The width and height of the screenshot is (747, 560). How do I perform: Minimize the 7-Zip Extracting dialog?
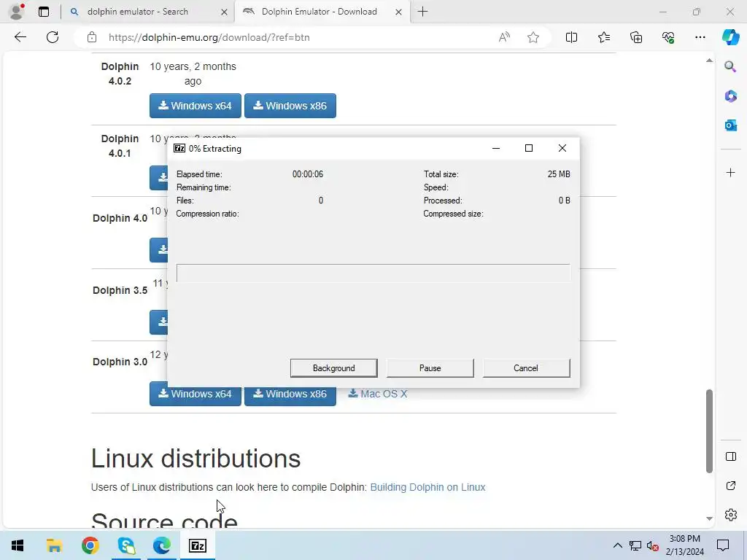coord(495,148)
